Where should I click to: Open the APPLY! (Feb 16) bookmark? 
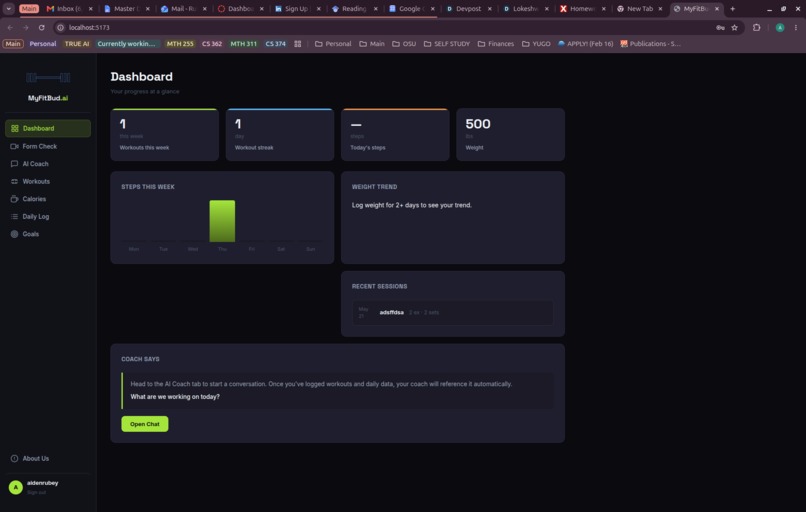[585, 44]
